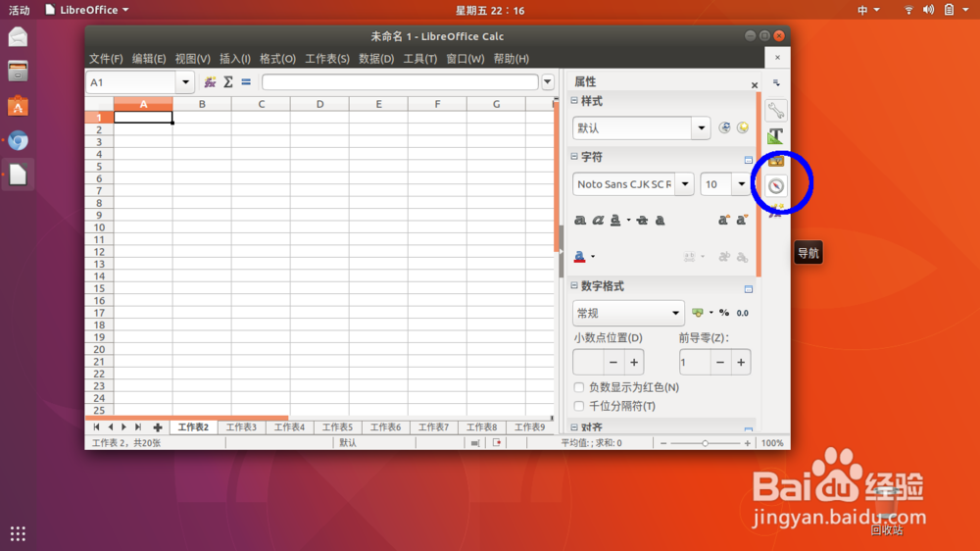Screen dimensions: 980x551
Task: Collapse the 样式 section
Action: [x=574, y=101]
